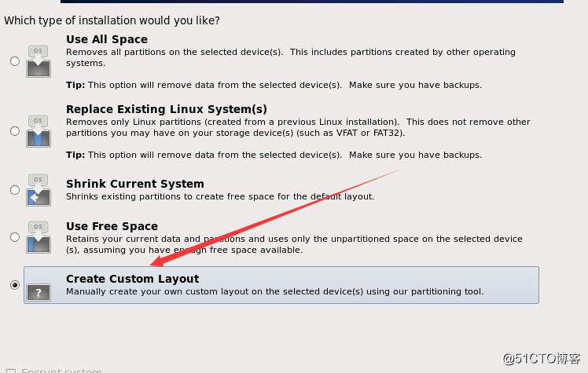Click the Replace Existing Linux System(s) disk icon

coord(39,131)
